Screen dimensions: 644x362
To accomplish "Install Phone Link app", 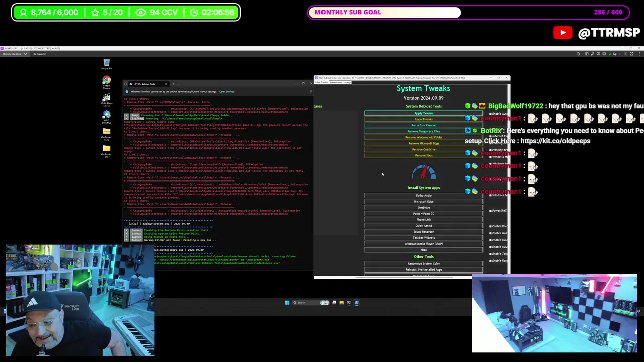I will (424, 220).
